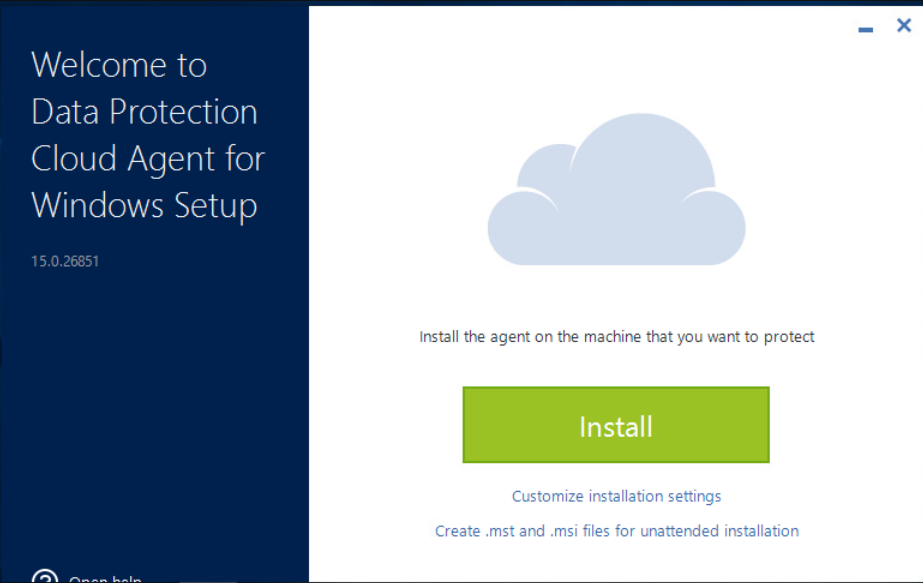Click version number 15.0.26851
The image size is (923, 583).
point(65,262)
